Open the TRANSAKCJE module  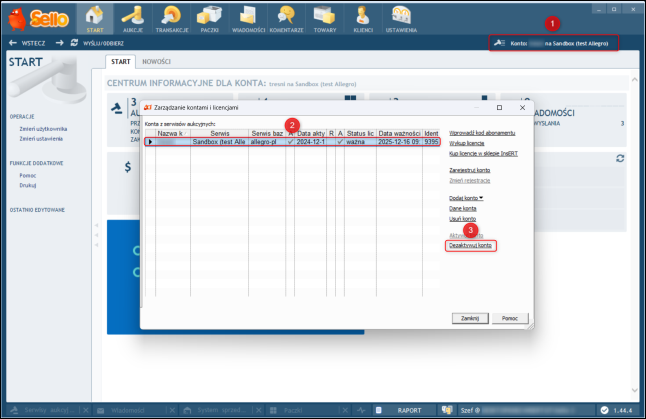[172, 19]
